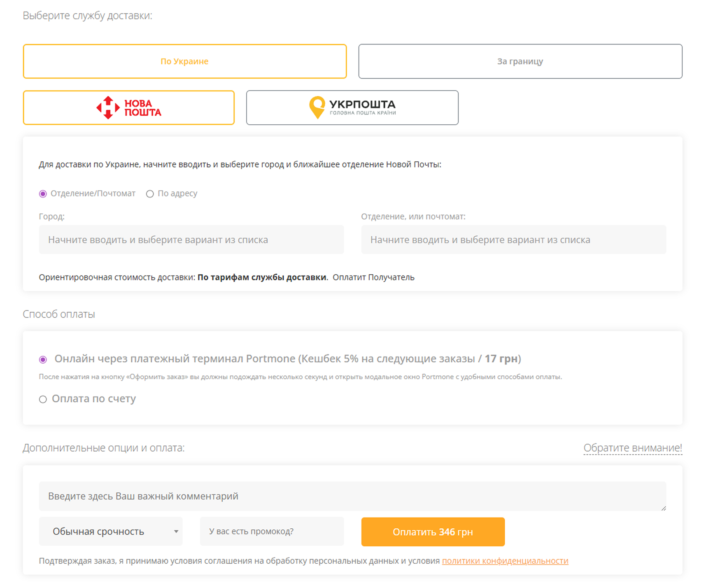Focus the promo code field
The image size is (713, 588).
point(272,532)
